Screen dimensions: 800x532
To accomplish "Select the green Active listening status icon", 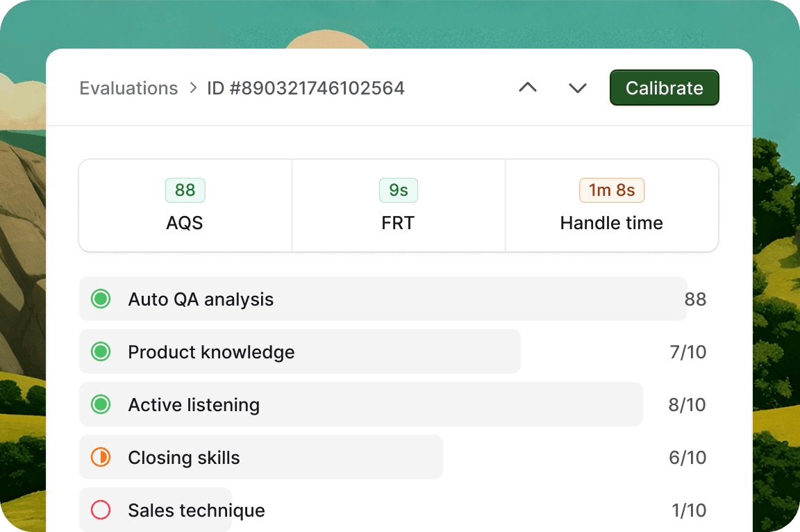I will [x=101, y=404].
